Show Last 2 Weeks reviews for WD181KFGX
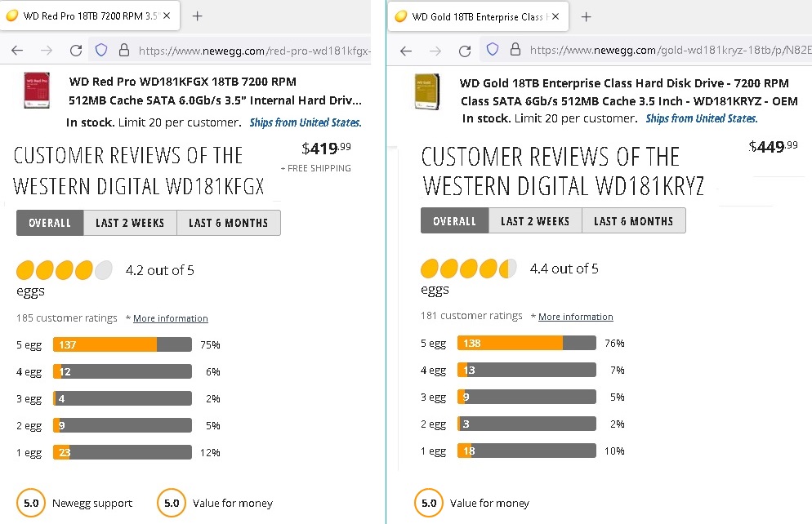 (130, 223)
